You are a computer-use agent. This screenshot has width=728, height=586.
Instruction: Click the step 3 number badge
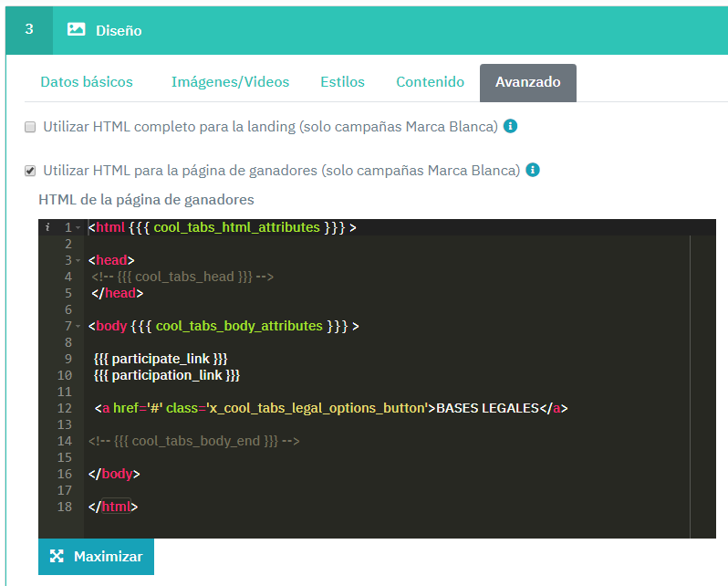coord(29,29)
